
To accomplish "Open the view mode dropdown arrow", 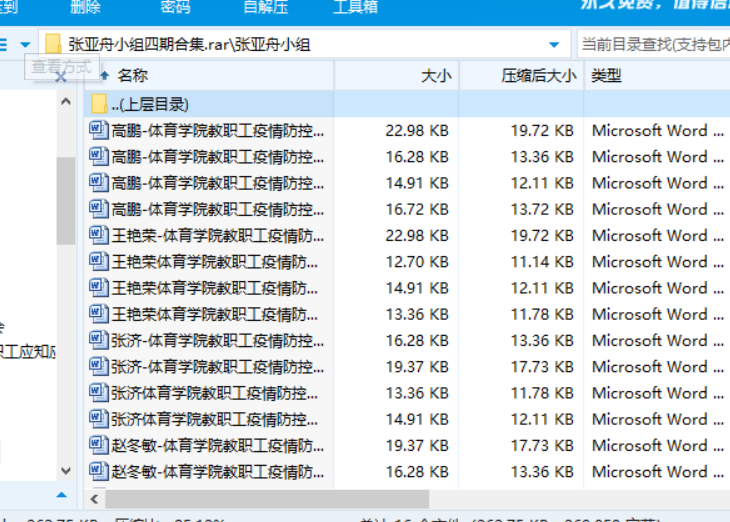I will point(23,44).
